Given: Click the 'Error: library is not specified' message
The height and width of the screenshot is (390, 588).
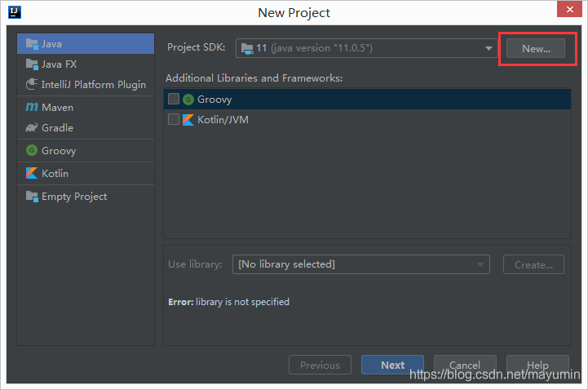Looking at the screenshot, I should [228, 302].
